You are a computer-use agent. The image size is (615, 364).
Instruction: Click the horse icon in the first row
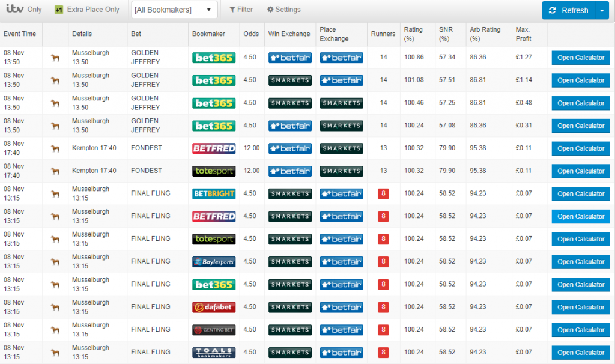coord(55,57)
